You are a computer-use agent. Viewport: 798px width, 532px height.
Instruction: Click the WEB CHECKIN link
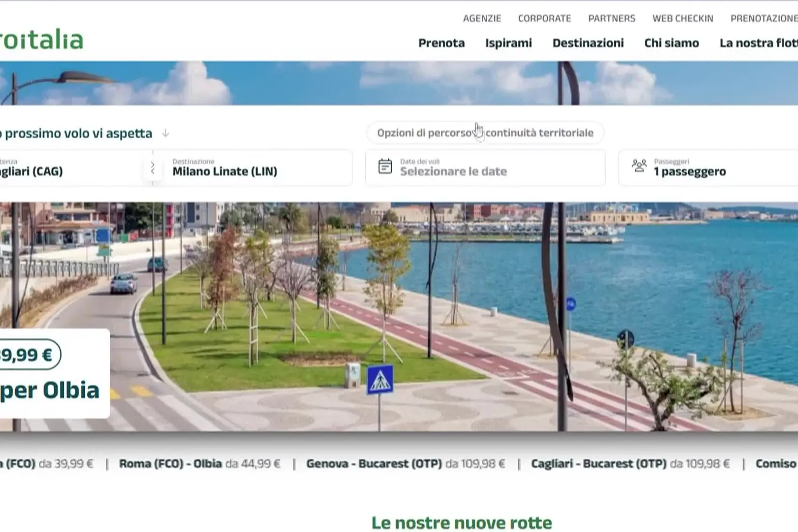[683, 18]
